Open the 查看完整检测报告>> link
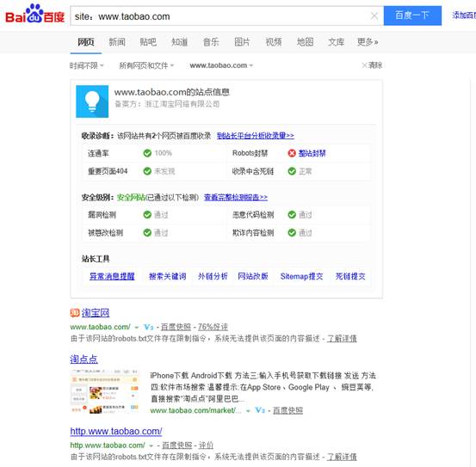Image resolution: width=476 pixels, height=467 pixels. [236, 198]
